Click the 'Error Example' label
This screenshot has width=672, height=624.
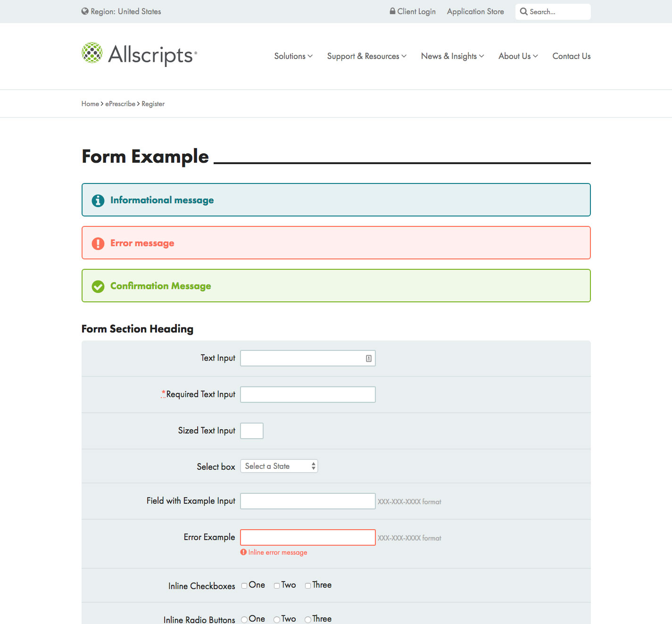click(209, 537)
